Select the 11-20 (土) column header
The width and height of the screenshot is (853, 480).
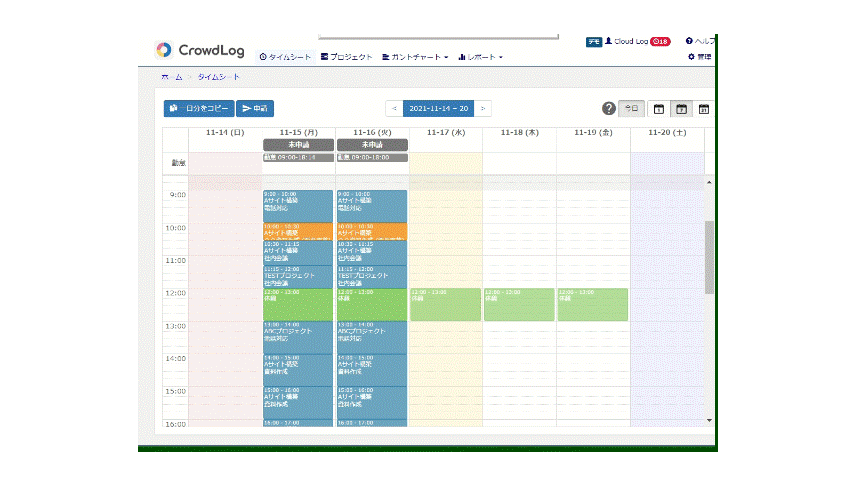tap(667, 132)
